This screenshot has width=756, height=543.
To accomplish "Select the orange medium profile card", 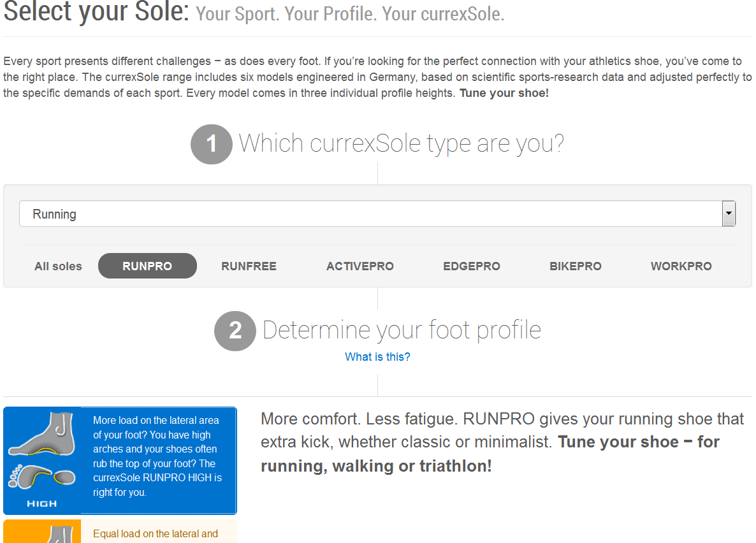I will (120, 532).
